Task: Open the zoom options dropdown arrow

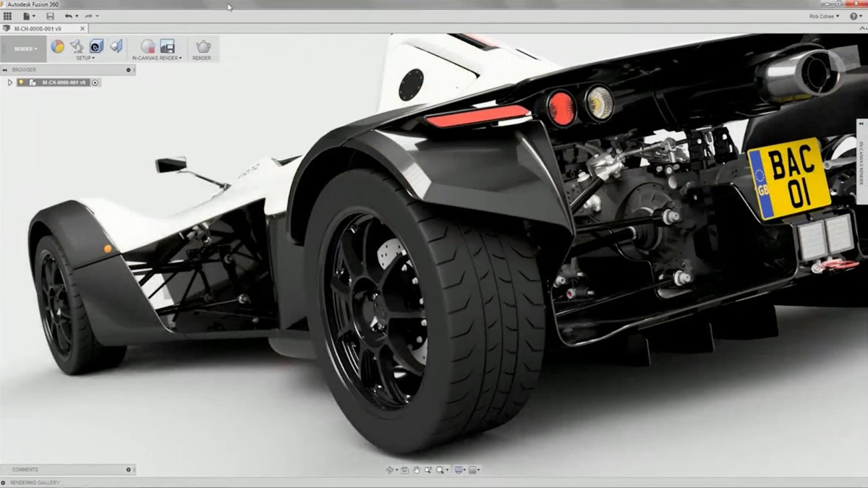Action: pos(447,470)
